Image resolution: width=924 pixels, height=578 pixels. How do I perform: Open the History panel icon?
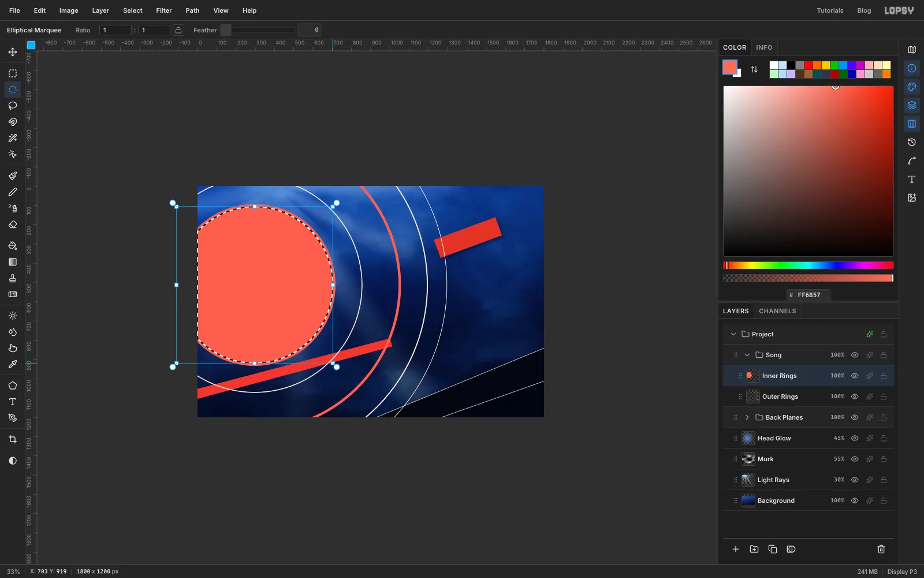pos(912,142)
